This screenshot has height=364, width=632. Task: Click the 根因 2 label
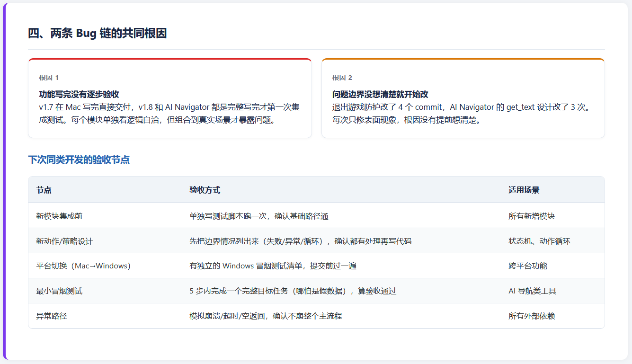point(342,78)
